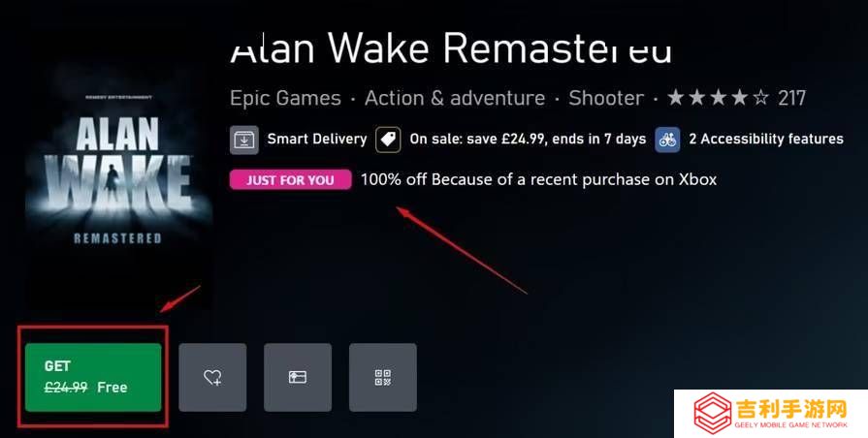Click the star rating icons

pyautogui.click(x=718, y=99)
